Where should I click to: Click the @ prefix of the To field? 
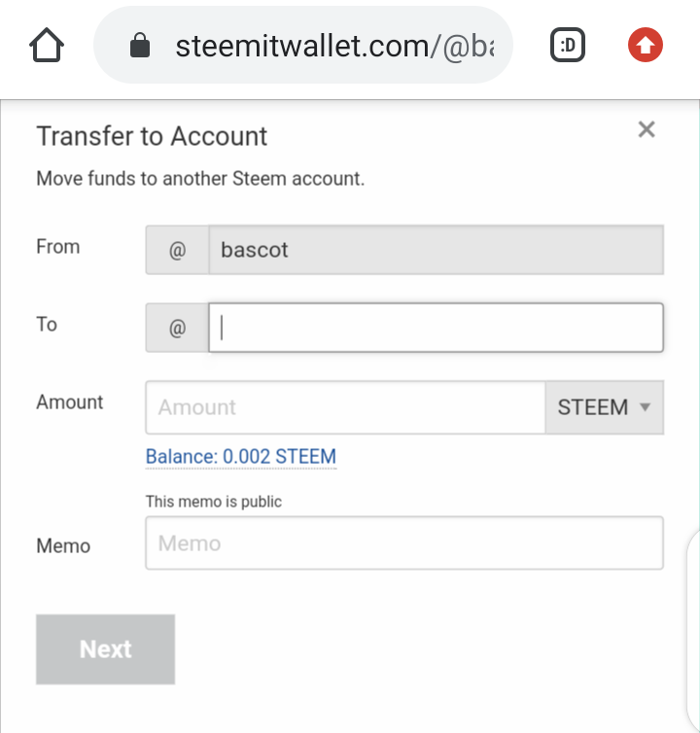tap(177, 329)
